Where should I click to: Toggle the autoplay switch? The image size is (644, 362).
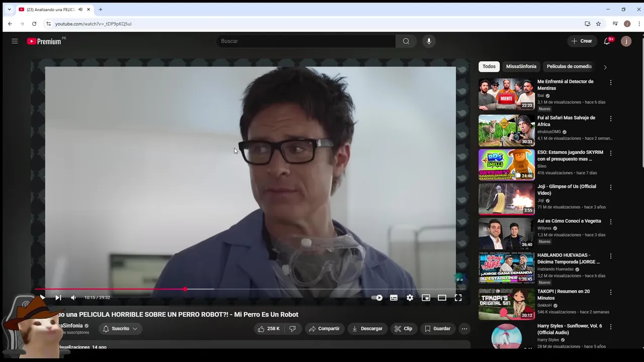coord(377,298)
